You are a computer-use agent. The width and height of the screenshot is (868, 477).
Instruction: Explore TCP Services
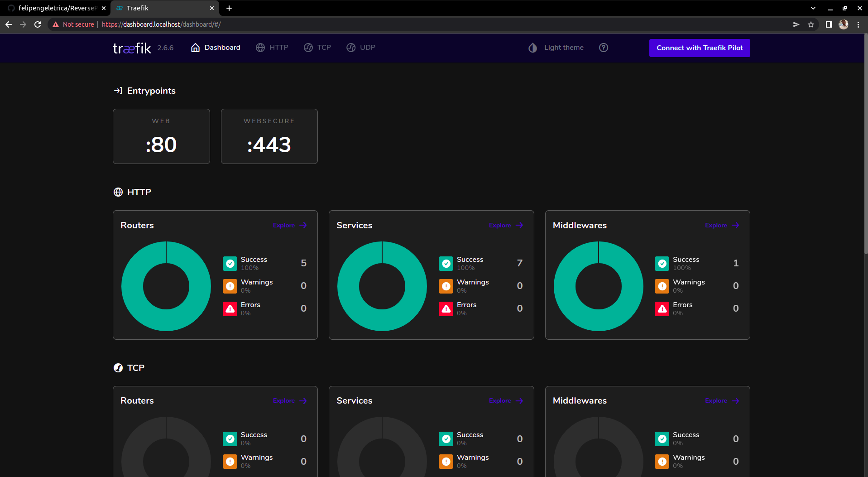(x=506, y=401)
